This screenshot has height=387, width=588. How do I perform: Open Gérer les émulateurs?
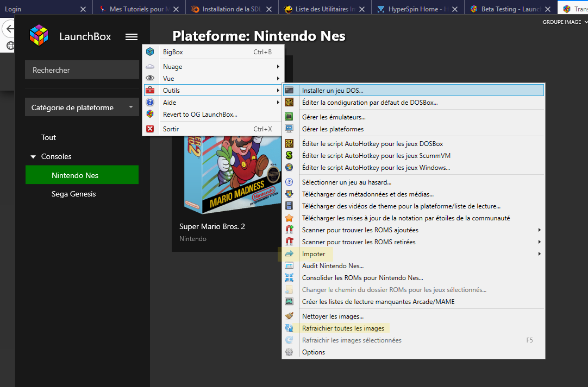point(414,117)
